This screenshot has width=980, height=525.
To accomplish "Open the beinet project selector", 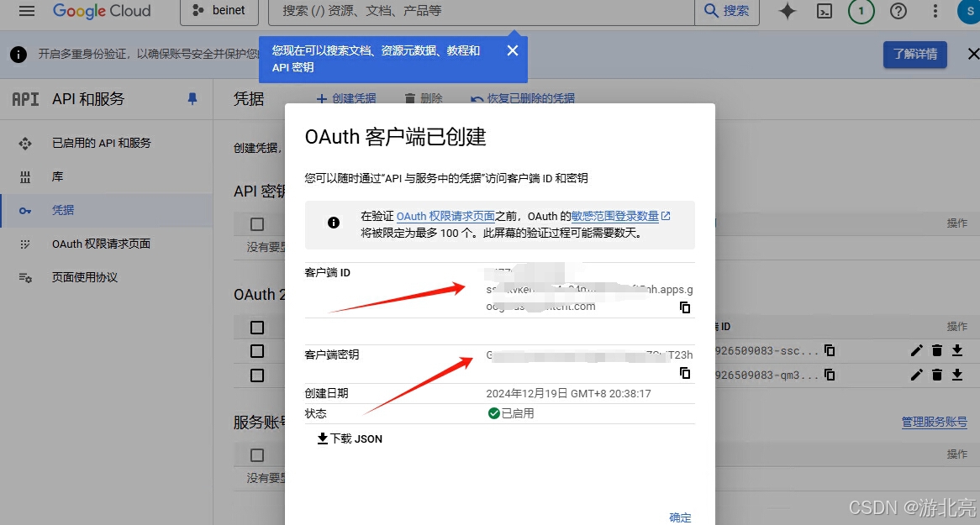I will [x=219, y=11].
